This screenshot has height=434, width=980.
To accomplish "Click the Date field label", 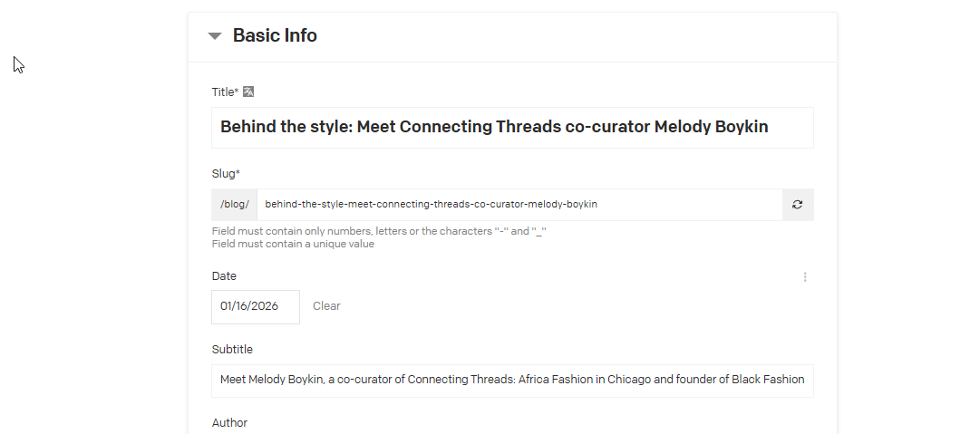I will 224,276.
